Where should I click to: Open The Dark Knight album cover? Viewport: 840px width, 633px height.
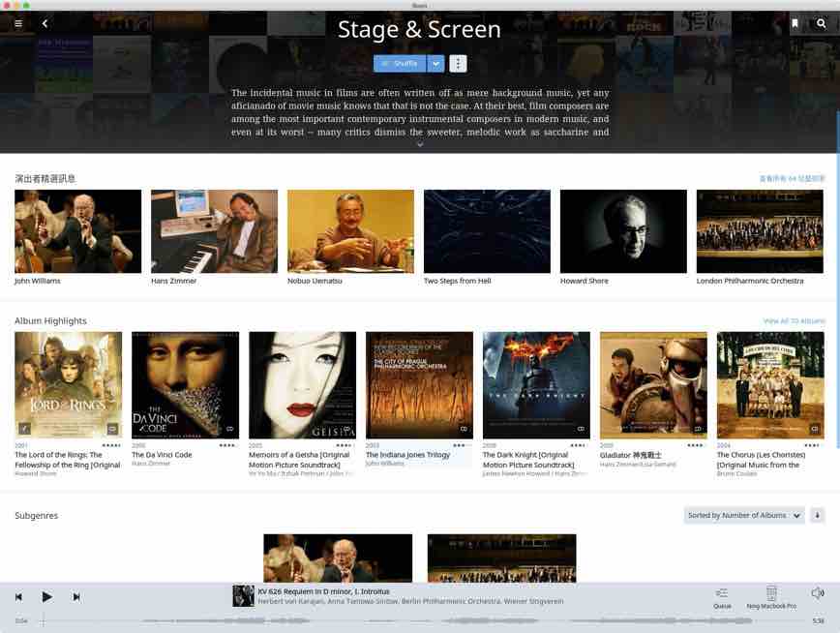(x=536, y=385)
